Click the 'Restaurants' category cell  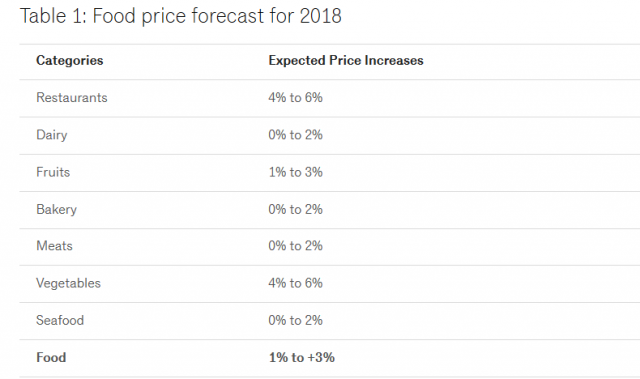(71, 98)
